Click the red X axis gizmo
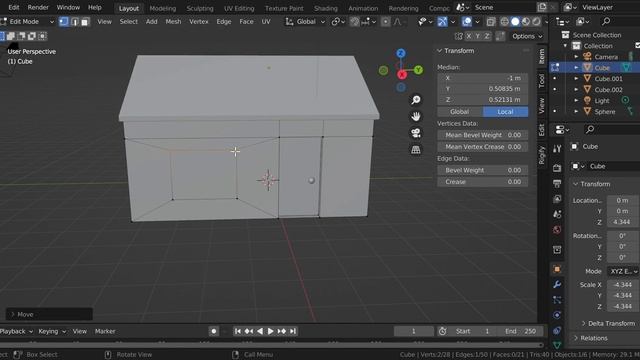 tap(402, 75)
